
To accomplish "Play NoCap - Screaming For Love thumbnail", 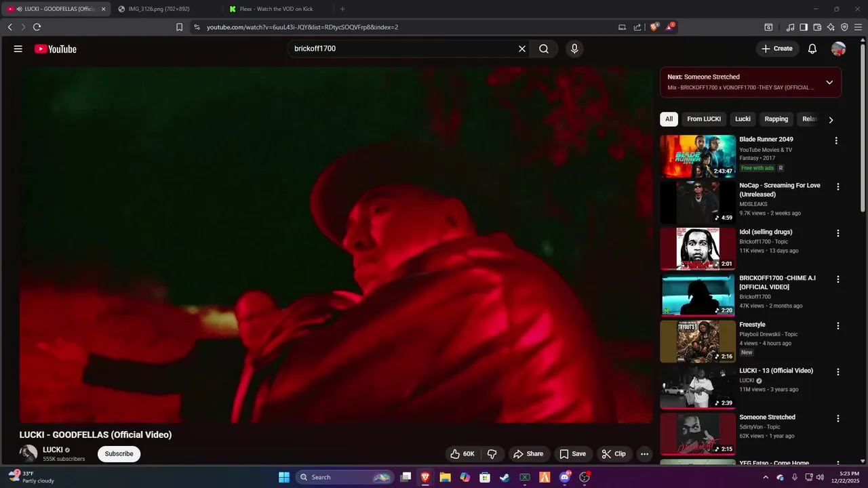I will click(x=698, y=203).
